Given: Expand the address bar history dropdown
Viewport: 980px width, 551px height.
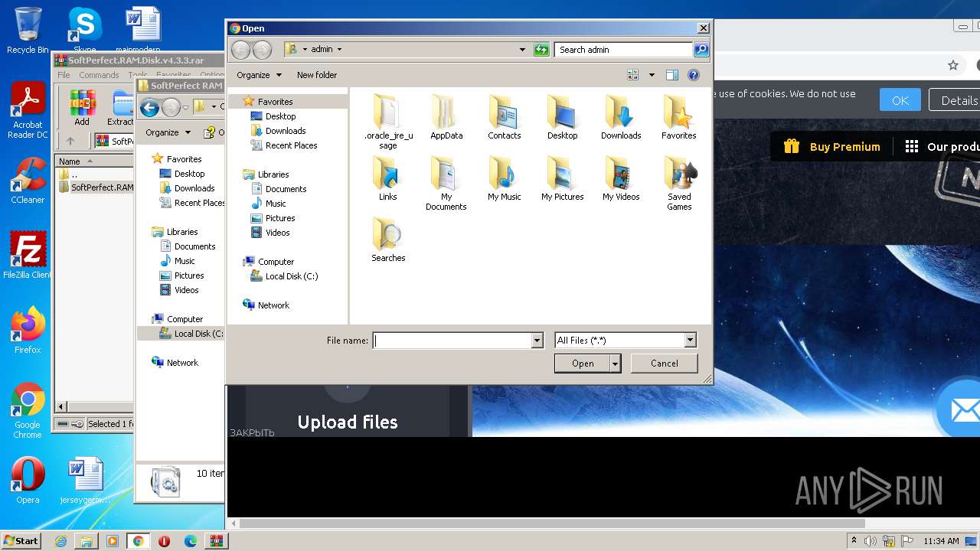Looking at the screenshot, I should click(523, 50).
